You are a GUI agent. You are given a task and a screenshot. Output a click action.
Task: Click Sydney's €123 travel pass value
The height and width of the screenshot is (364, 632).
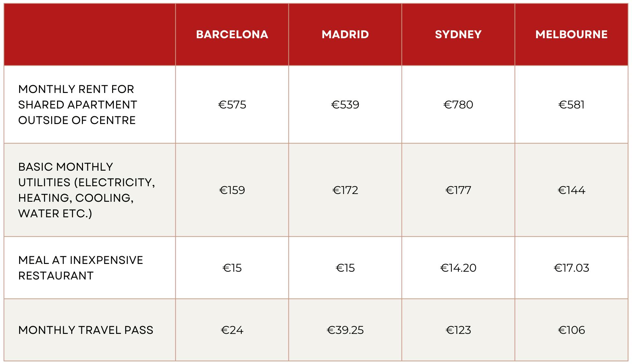point(458,330)
